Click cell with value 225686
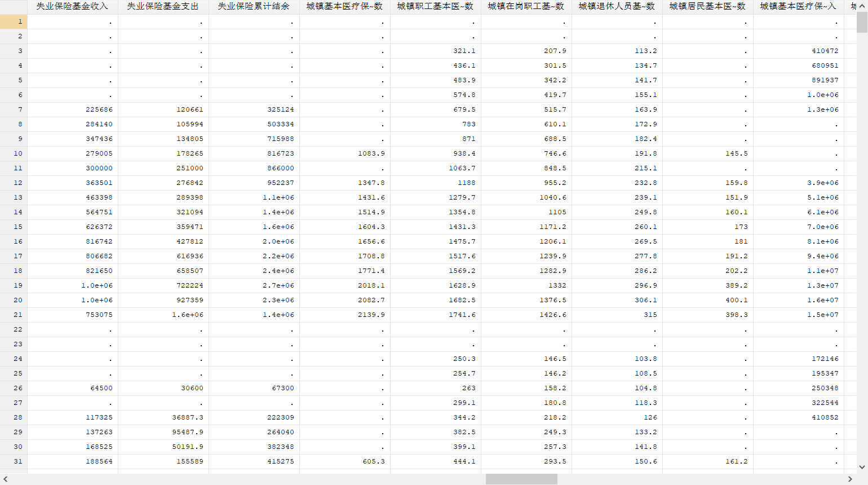This screenshot has width=868, height=485. tap(73, 109)
